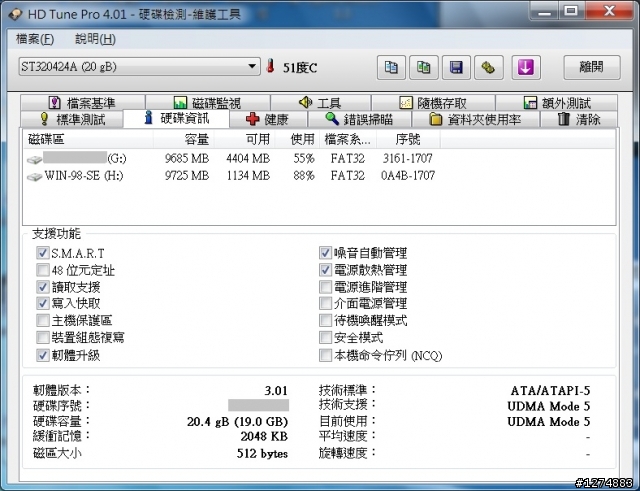This screenshot has width=640, height=491.
Task: Open the 工具 tab
Action: tap(321, 102)
